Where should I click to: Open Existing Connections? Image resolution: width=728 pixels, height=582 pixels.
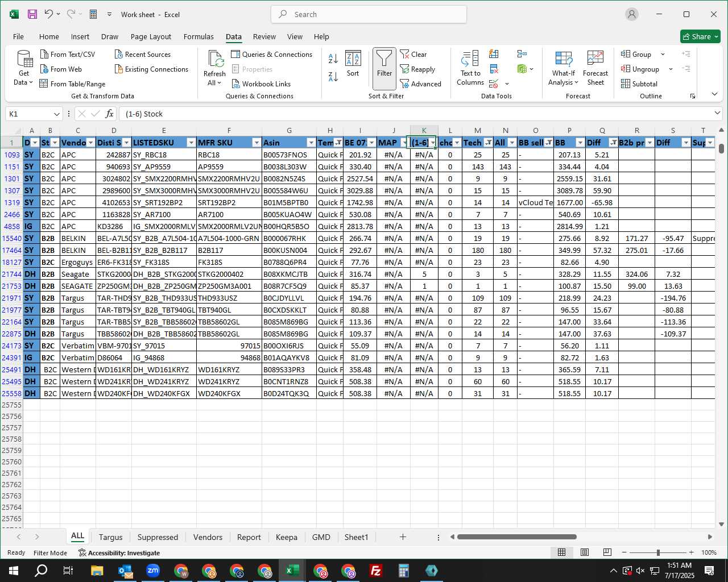click(151, 69)
